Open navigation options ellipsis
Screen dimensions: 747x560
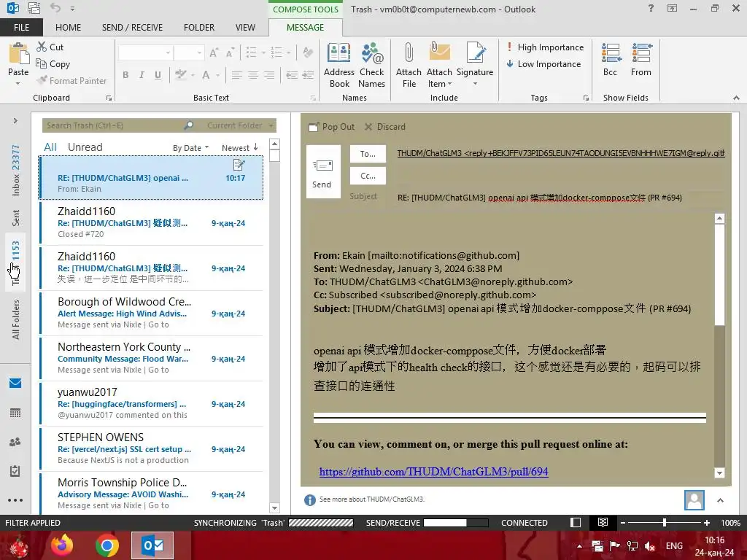pos(15,500)
